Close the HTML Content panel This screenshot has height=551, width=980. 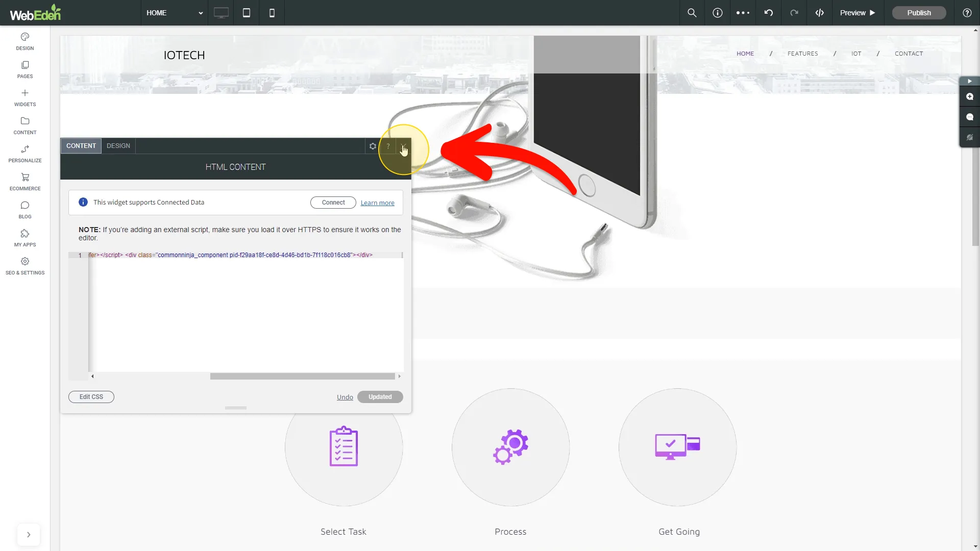(403, 146)
